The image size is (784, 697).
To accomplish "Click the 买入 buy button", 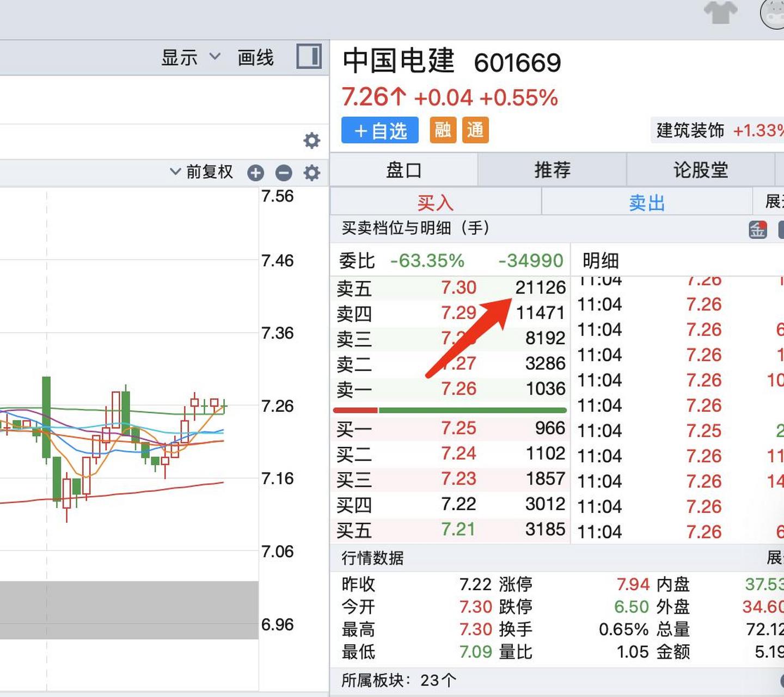I will point(436,203).
